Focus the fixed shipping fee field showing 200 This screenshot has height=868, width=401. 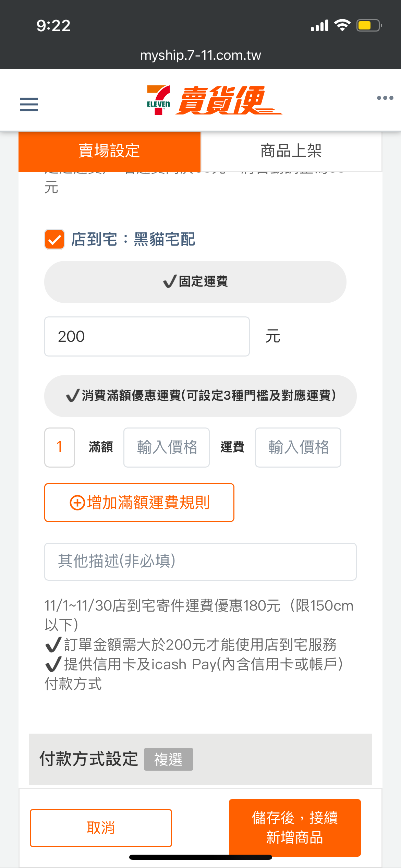tap(147, 336)
